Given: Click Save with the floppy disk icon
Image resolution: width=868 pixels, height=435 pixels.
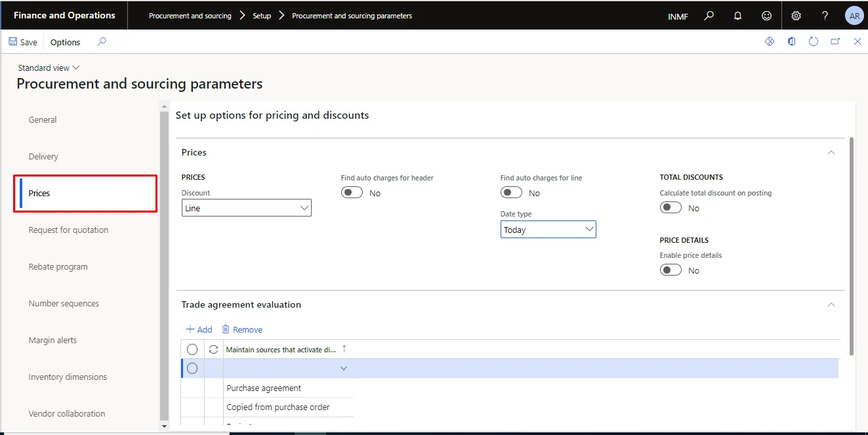Looking at the screenshot, I should [23, 42].
